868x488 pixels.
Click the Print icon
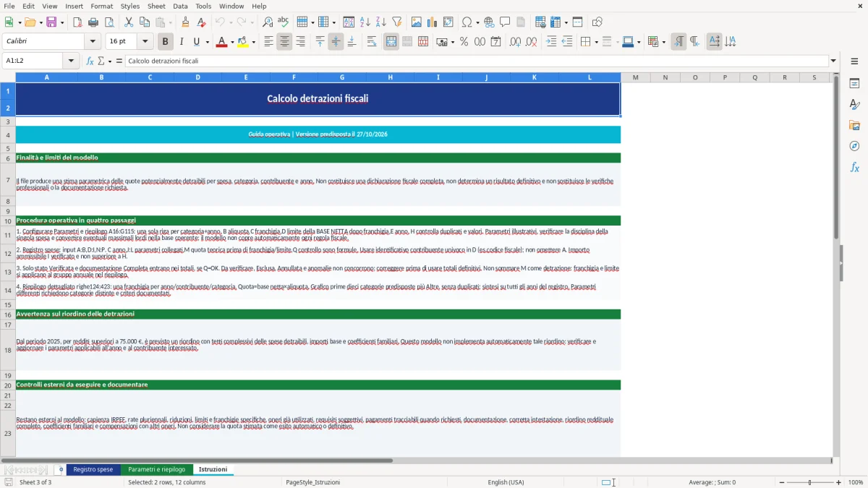(93, 22)
